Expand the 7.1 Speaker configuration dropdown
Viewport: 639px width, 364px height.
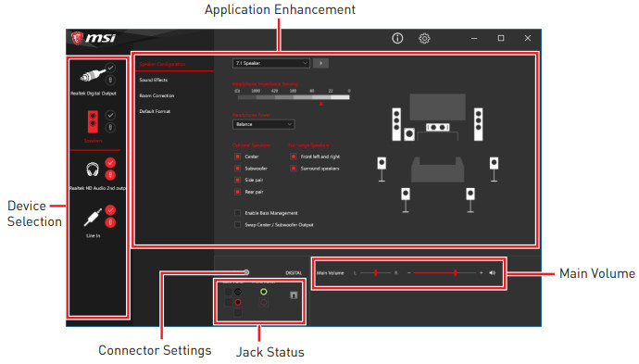coord(271,63)
